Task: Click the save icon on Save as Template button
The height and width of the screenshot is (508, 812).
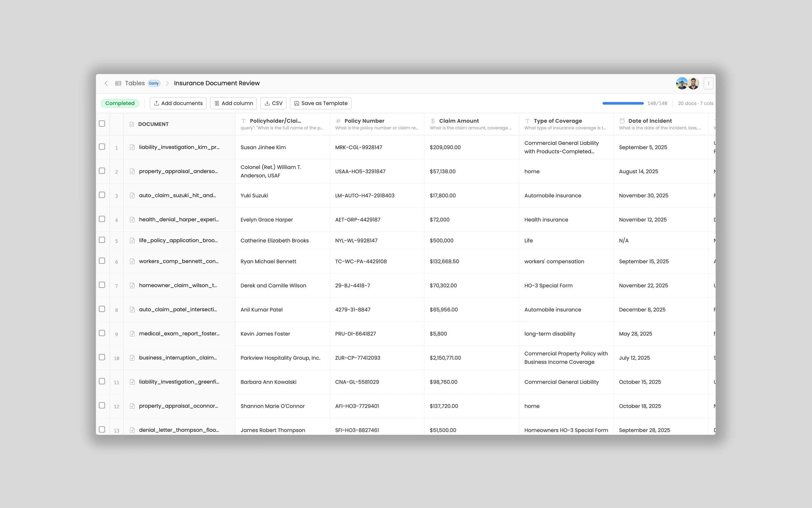Action: (x=297, y=103)
